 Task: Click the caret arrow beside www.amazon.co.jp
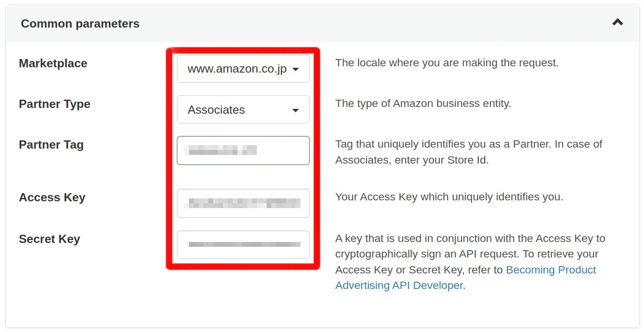295,69
